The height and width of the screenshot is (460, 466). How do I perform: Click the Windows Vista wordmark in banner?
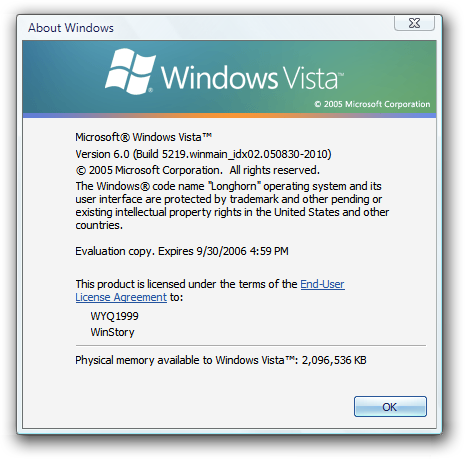pos(252,77)
